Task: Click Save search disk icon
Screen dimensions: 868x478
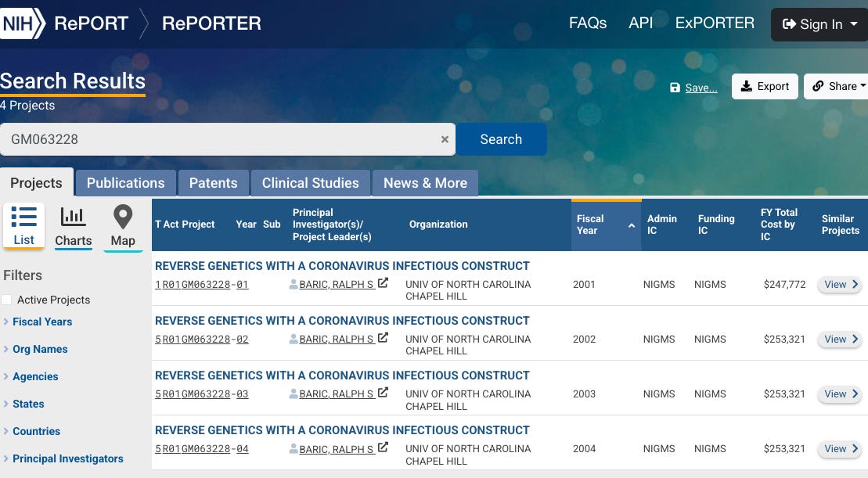Action: [675, 88]
